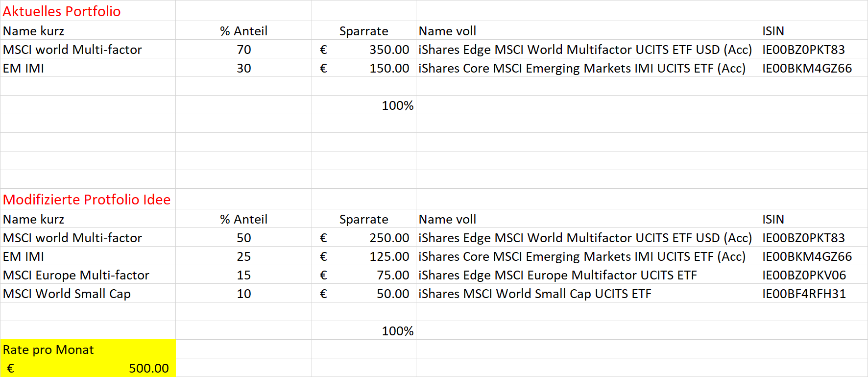Select the 500.00 monthly rate cell
The width and height of the screenshot is (868, 377).
click(x=88, y=368)
